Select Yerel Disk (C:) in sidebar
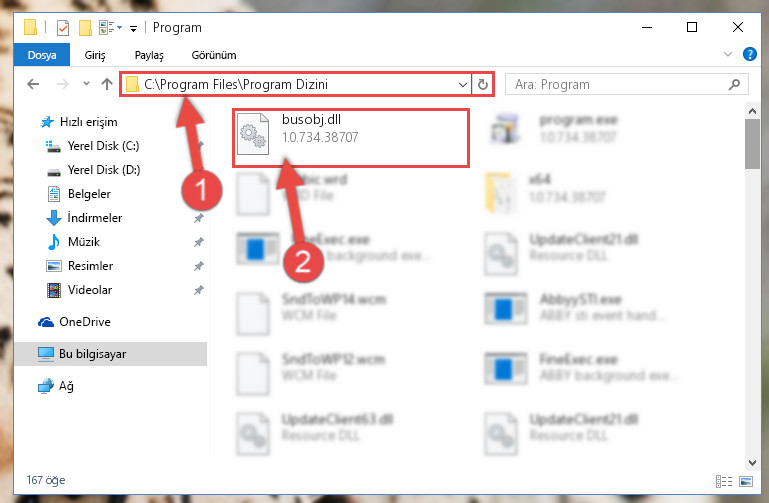 point(103,146)
